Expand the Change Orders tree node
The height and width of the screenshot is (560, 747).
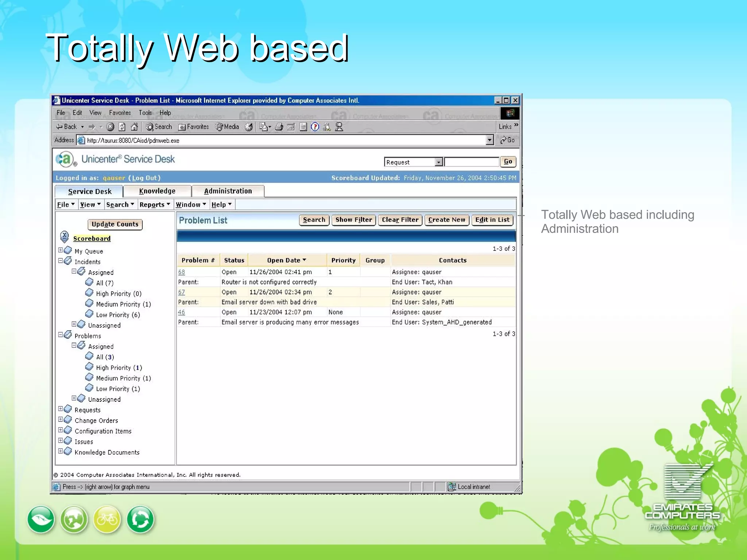(61, 419)
